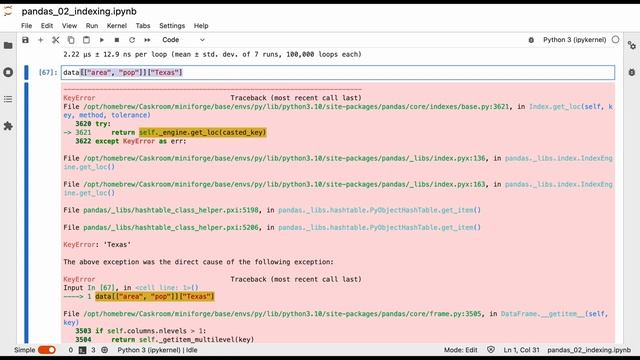The height and width of the screenshot is (360, 640).
Task: Click the kernel status circle indicator
Action: [616, 40]
